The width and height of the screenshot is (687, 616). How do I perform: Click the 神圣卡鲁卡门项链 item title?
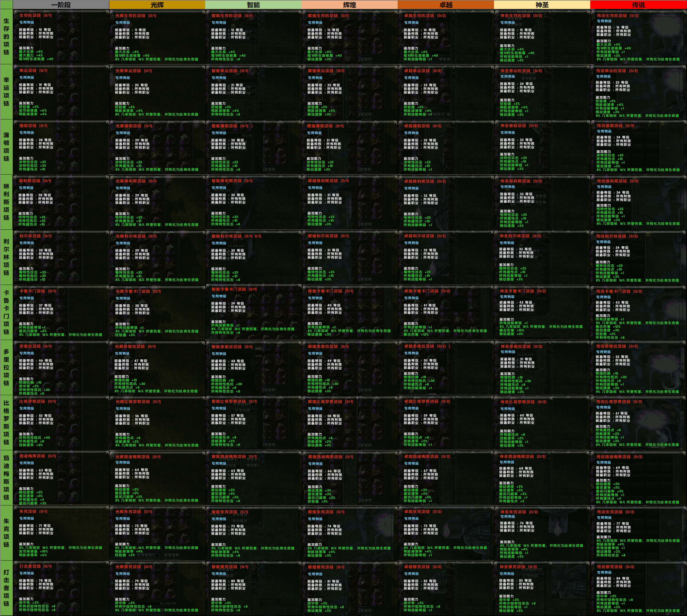click(523, 291)
